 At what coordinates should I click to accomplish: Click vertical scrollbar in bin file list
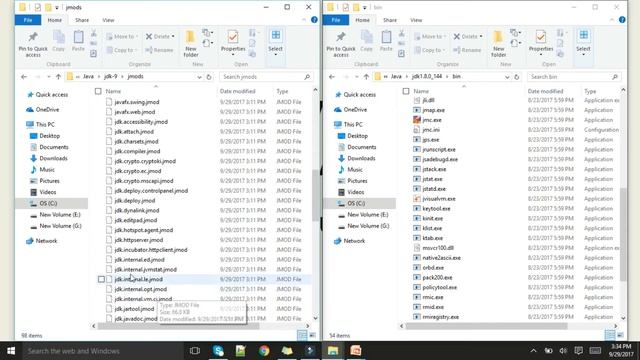623,235
